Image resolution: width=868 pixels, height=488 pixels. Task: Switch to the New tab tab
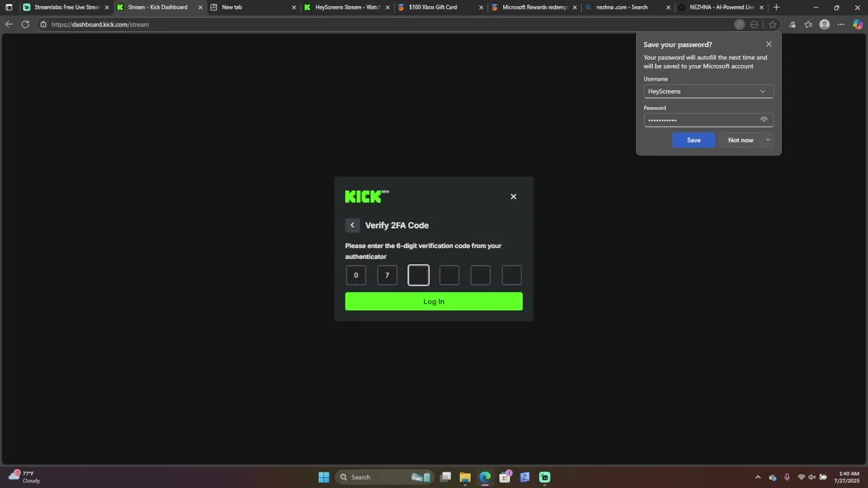252,7
